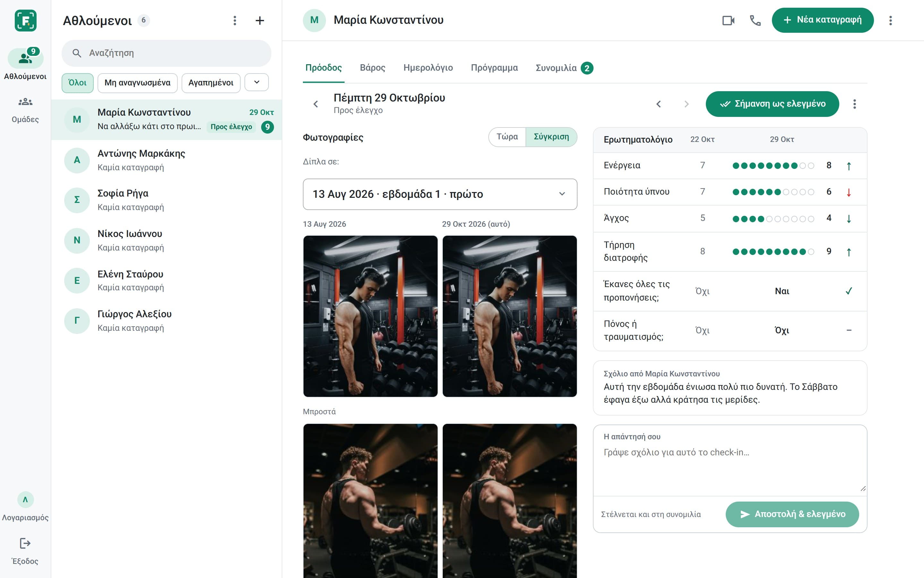Filter by Μη αναγνωσμένα
This screenshot has height=578, width=924.
137,83
